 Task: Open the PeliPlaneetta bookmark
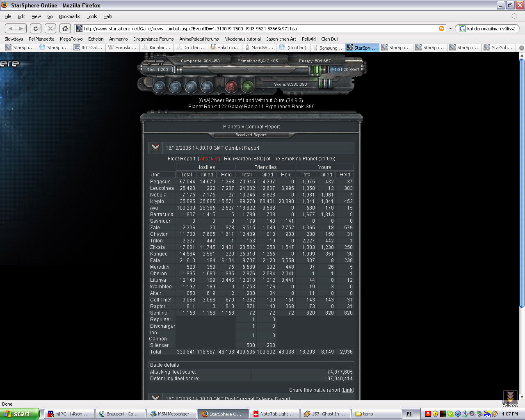[41, 39]
